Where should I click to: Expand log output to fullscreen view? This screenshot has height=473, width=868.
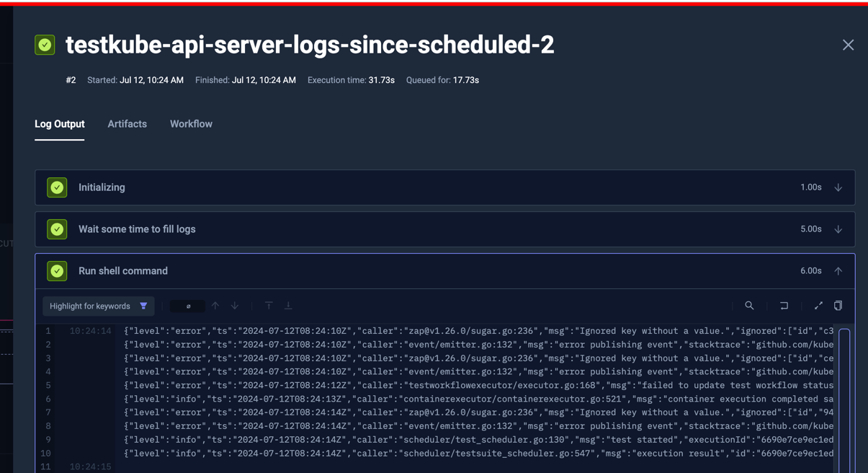[818, 305]
